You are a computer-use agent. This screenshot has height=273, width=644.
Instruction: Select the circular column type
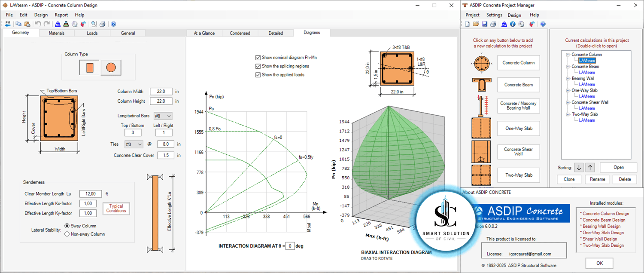coord(111,67)
